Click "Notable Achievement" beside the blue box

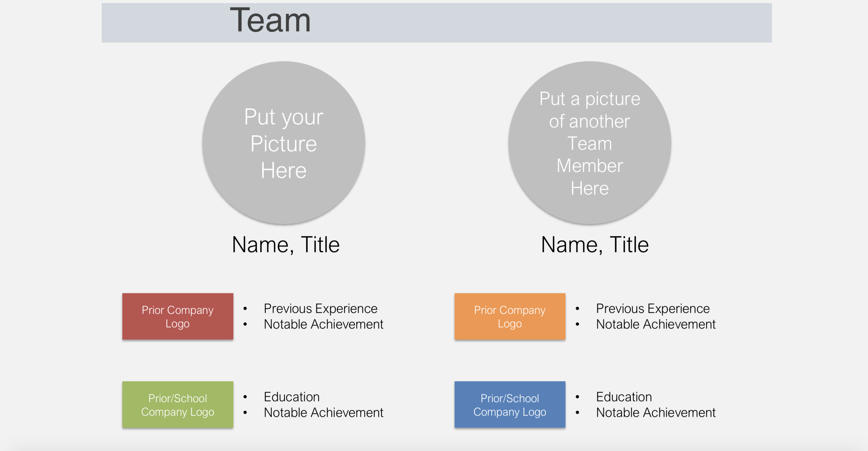(x=656, y=412)
